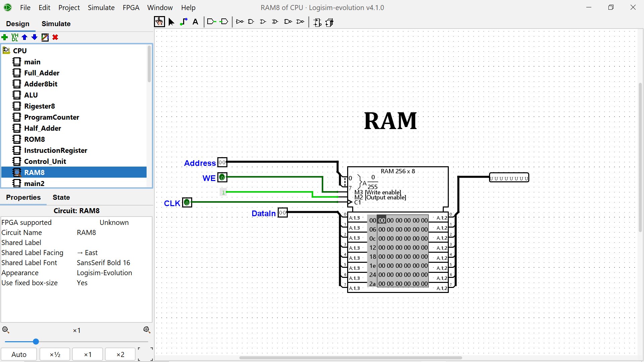Poke the DataIn input pin value

coord(283,213)
